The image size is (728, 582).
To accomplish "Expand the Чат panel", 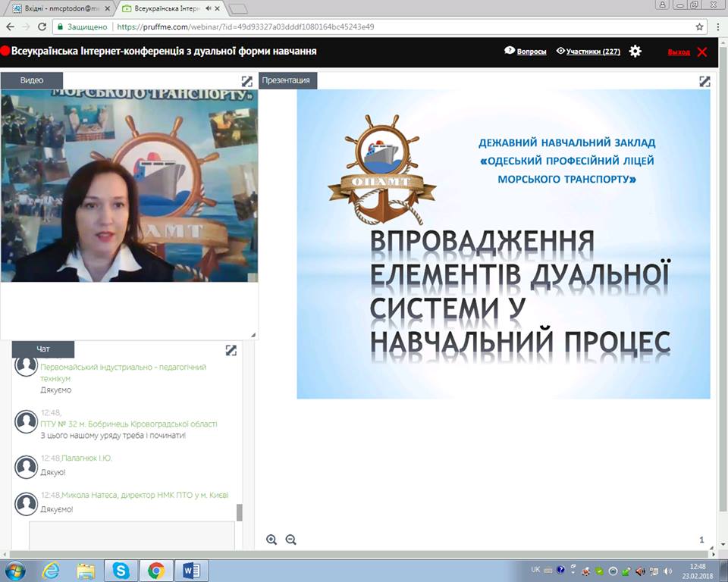I will (231, 350).
